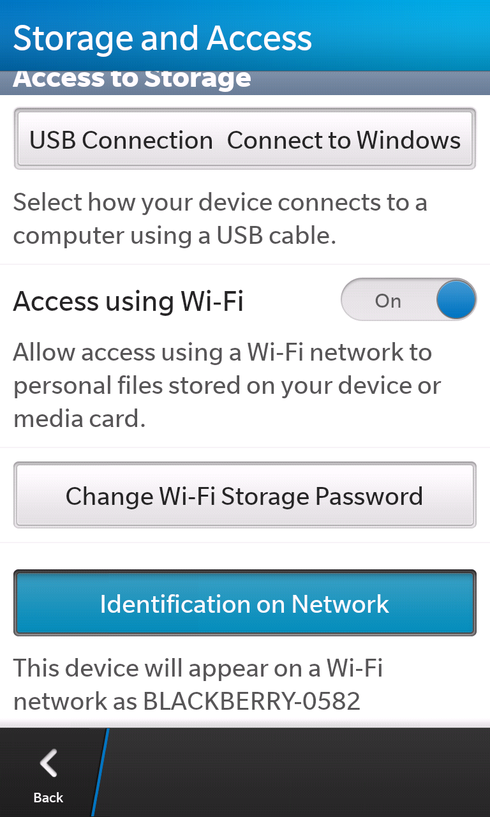Click the Back label under the arrow
490x817 pixels.
click(x=48, y=797)
